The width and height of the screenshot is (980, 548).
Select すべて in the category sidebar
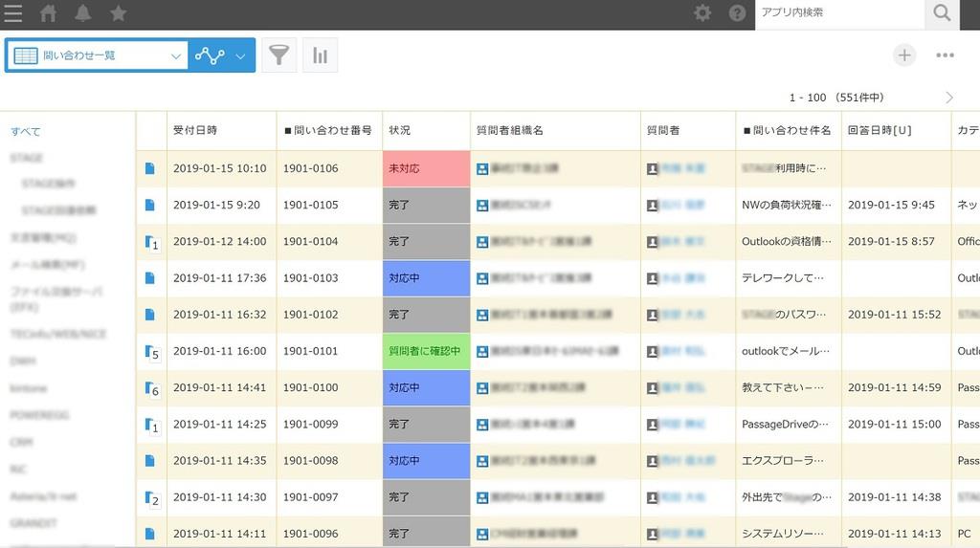(26, 132)
